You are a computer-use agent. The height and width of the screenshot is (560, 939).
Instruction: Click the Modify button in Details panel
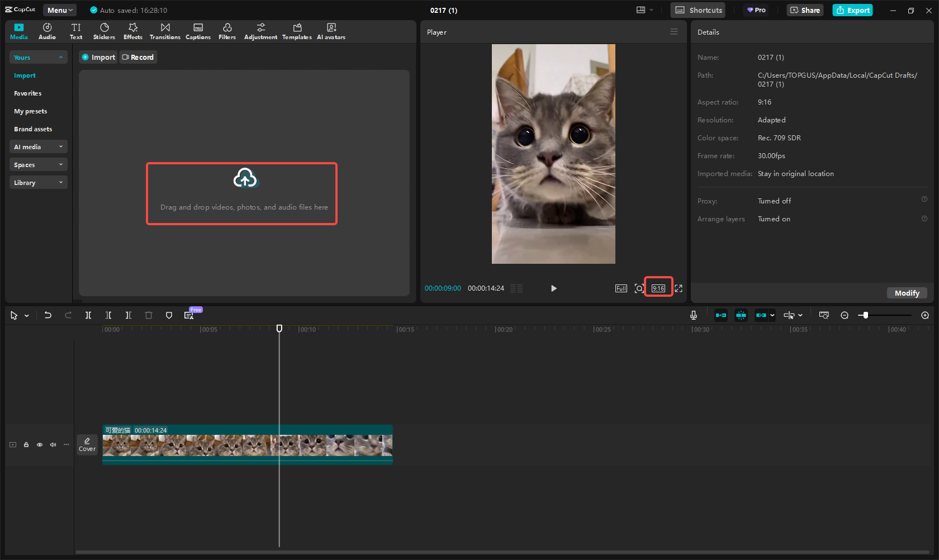coord(907,293)
